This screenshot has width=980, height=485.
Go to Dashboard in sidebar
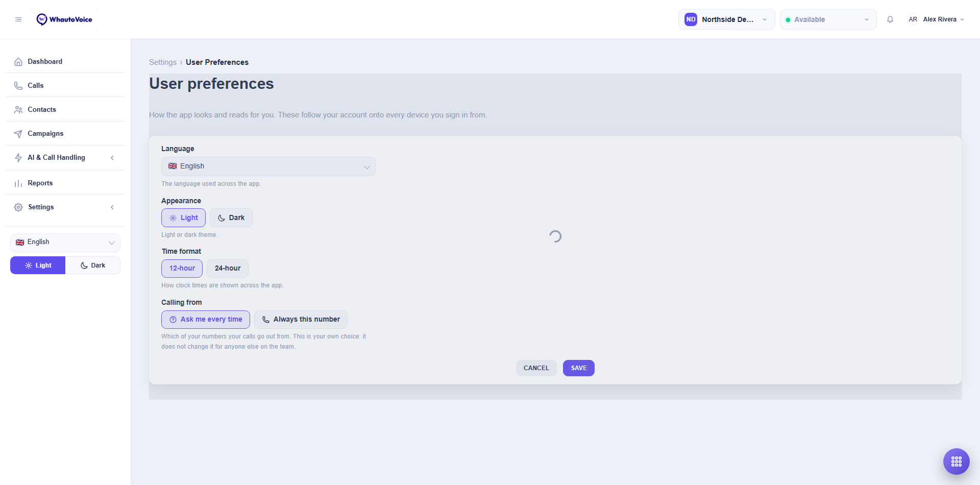pyautogui.click(x=65, y=62)
